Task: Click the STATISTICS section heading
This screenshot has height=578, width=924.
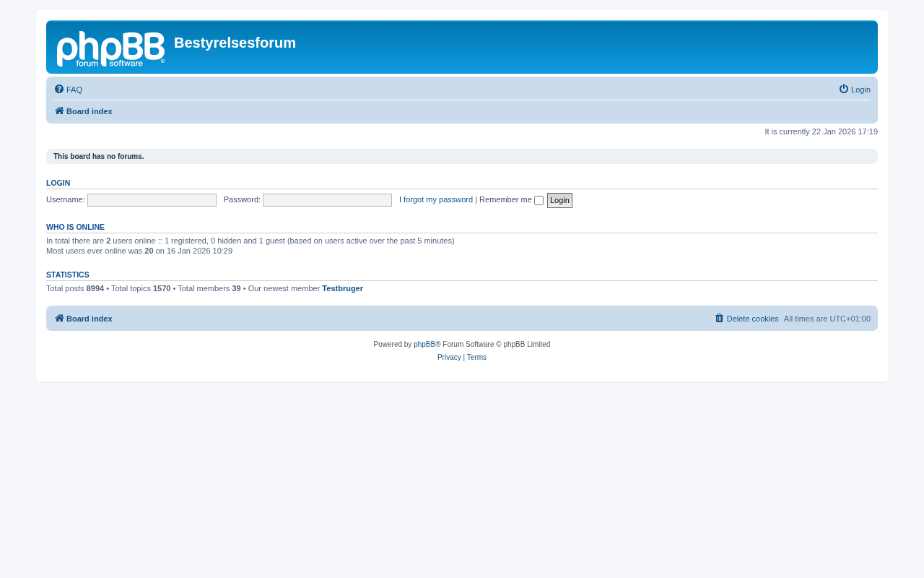Action: tap(68, 275)
